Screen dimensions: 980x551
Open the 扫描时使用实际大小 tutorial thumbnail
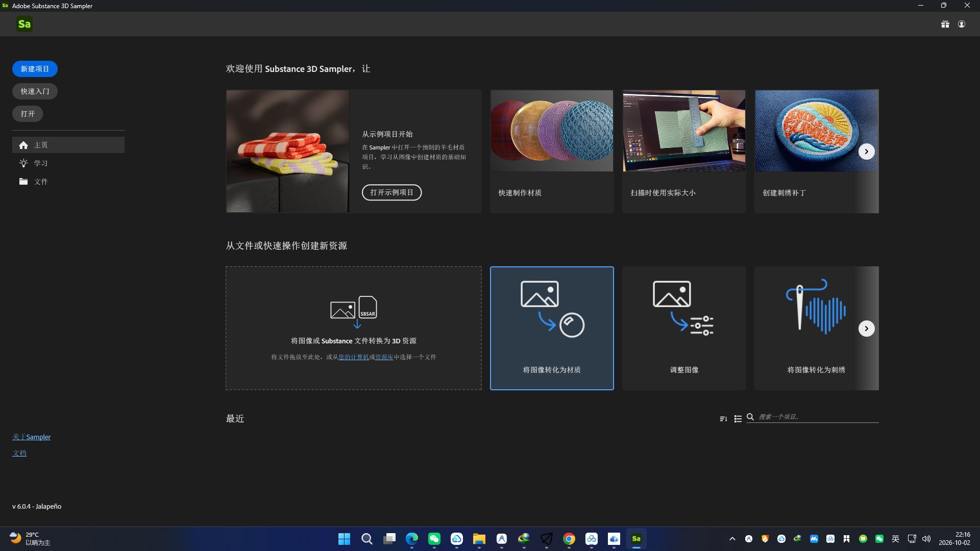tap(684, 131)
